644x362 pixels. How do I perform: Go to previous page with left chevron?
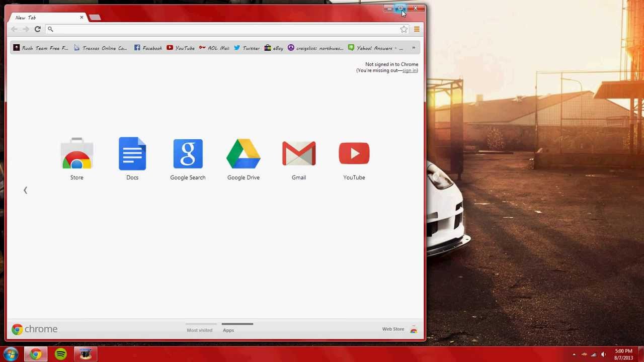[25, 190]
